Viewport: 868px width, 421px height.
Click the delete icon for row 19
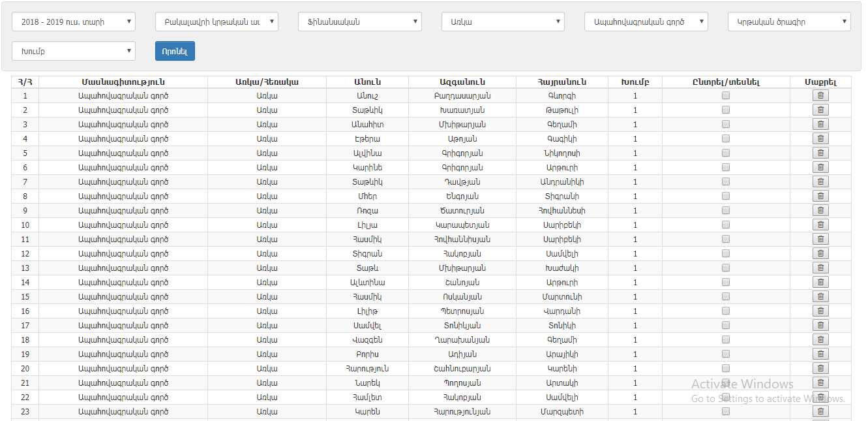click(820, 354)
